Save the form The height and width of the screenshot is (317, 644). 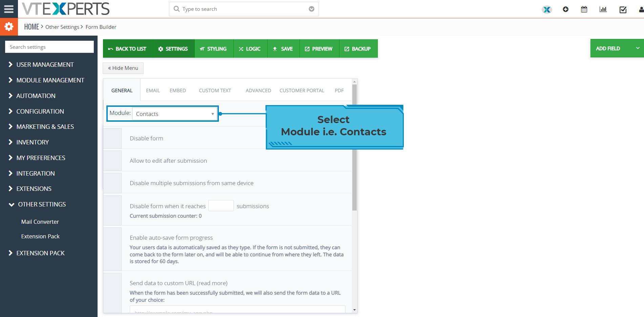pos(283,48)
